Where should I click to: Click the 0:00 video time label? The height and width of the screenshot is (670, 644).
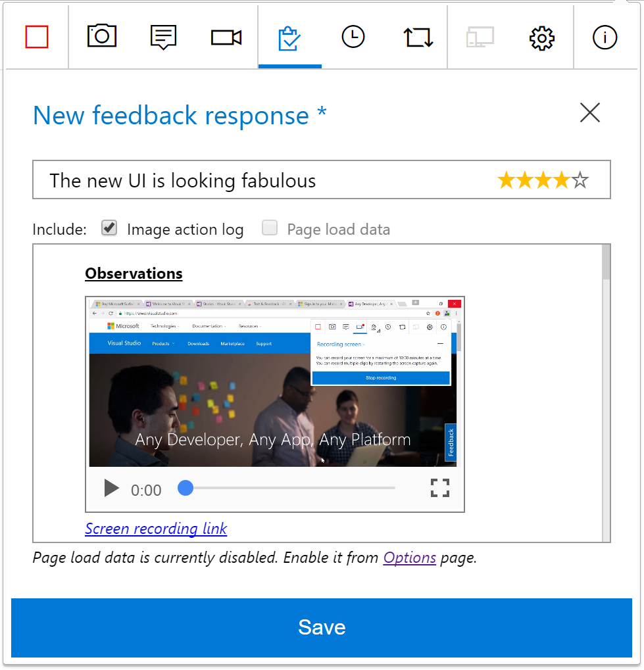(146, 490)
